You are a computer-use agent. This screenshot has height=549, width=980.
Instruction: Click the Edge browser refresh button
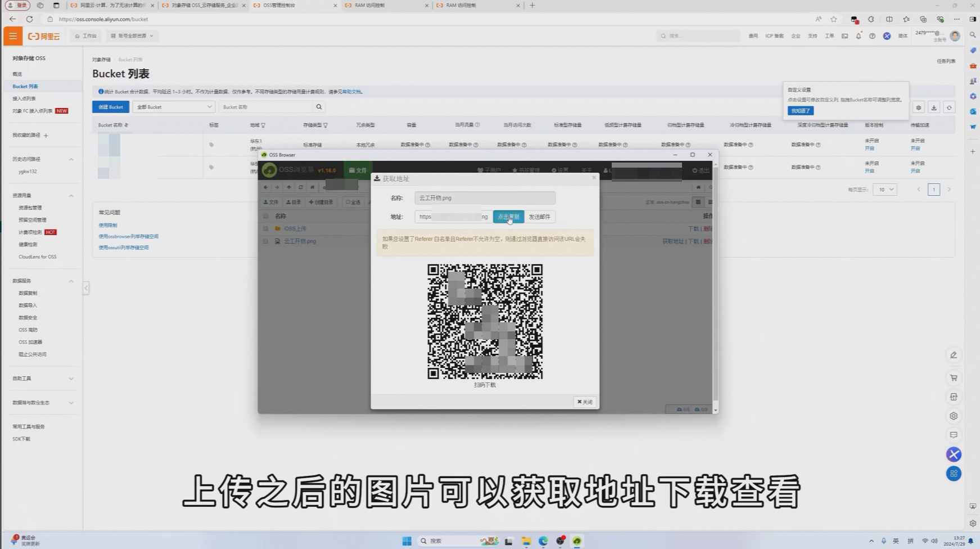click(29, 19)
